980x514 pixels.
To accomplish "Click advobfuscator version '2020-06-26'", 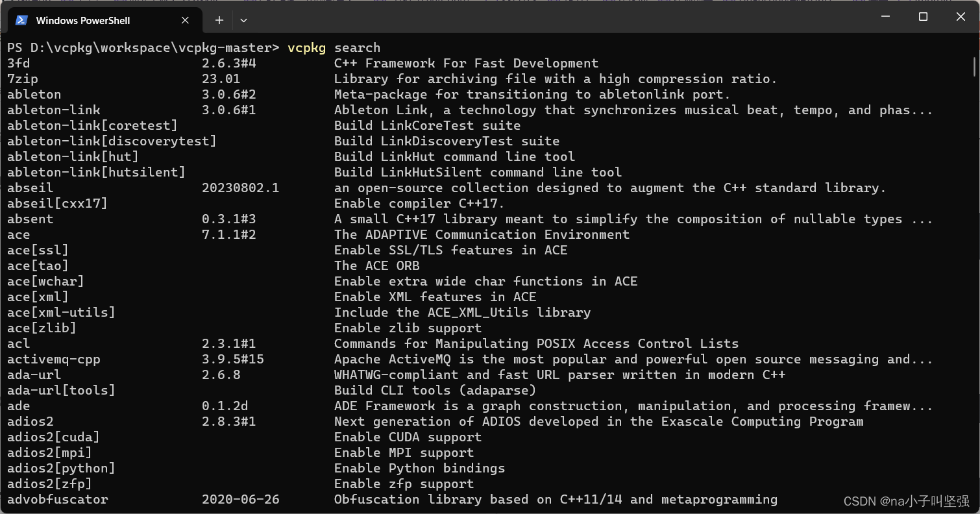I will coord(241,499).
